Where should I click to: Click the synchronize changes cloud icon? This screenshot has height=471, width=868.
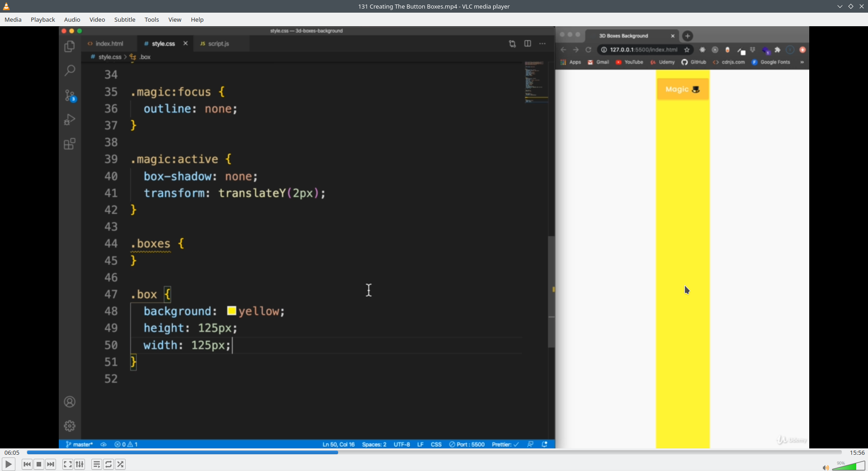pos(104,444)
